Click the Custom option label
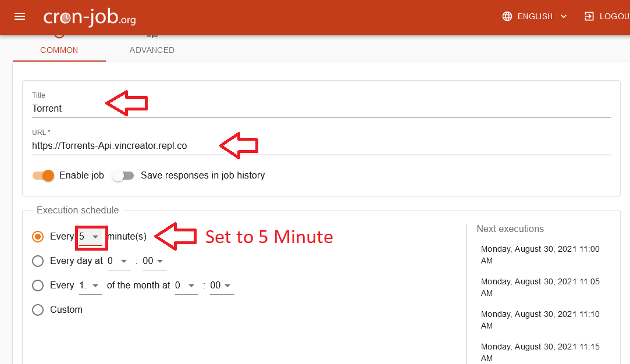The height and width of the screenshot is (364, 630). [x=66, y=310]
